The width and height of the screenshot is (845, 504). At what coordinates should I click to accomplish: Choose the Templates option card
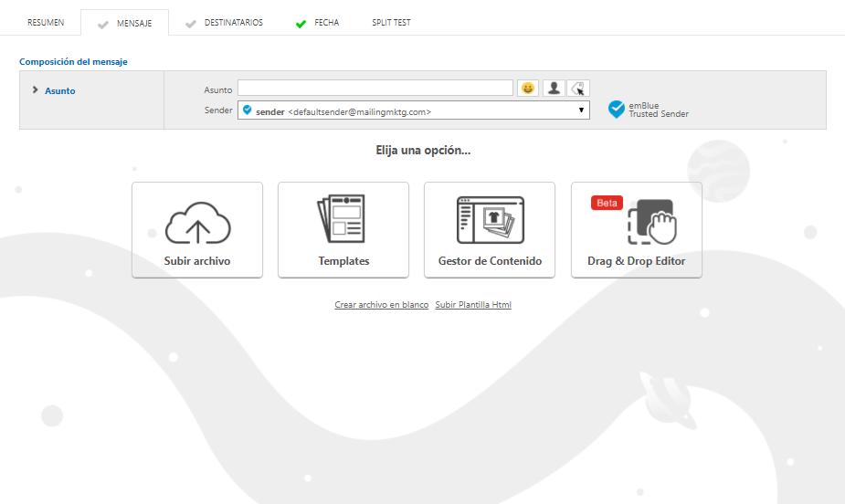coord(343,230)
